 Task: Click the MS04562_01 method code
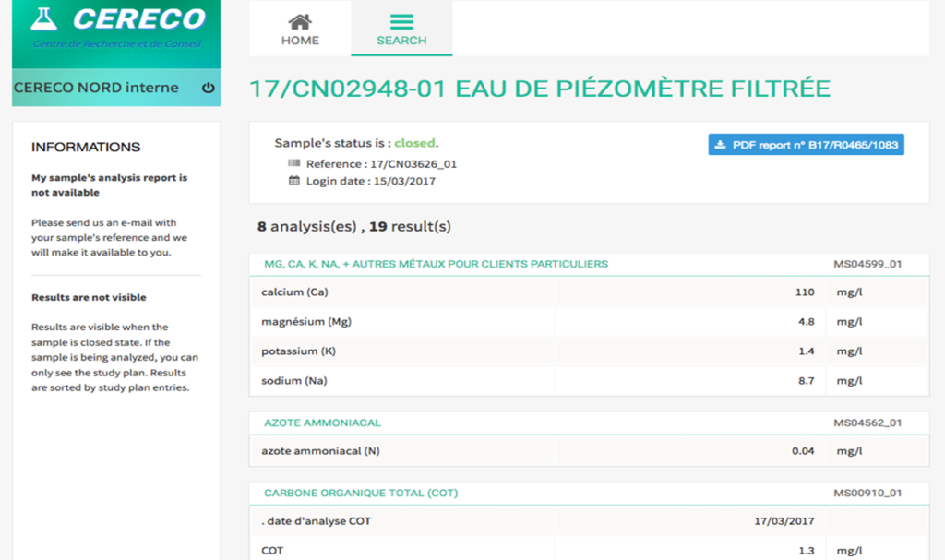(x=866, y=422)
